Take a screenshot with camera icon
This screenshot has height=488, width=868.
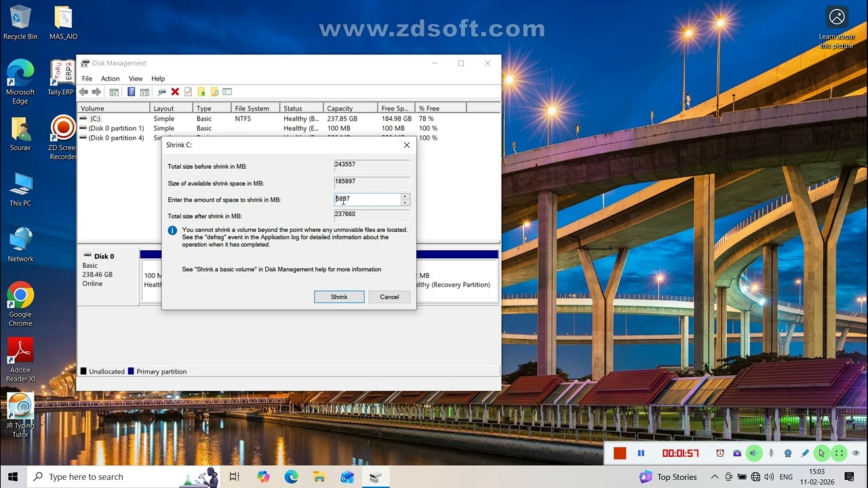pyautogui.click(x=737, y=453)
